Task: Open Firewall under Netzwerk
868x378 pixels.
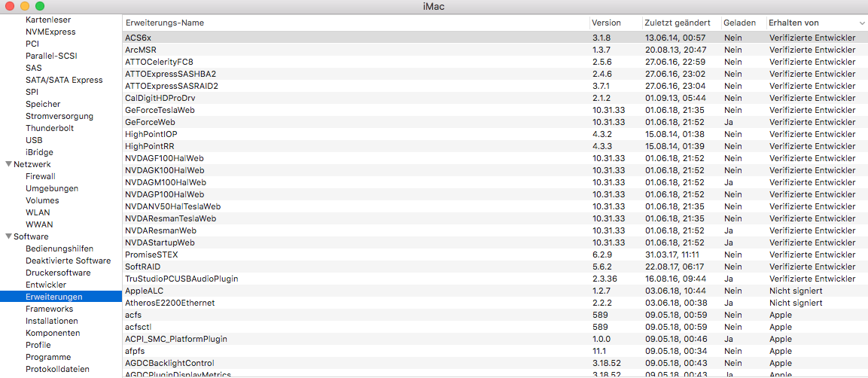Action: (41, 176)
